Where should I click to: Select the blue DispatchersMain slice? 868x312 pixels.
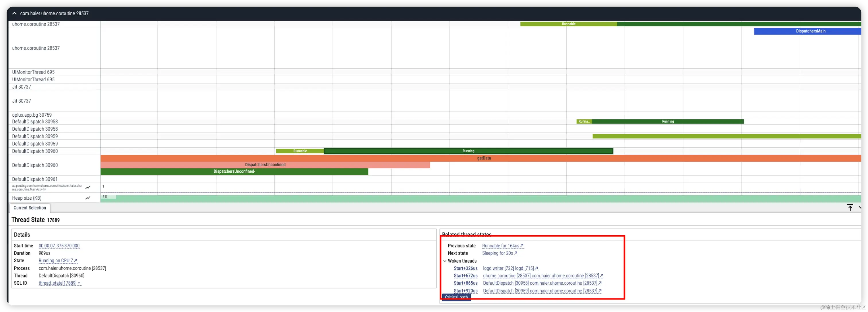click(x=810, y=31)
